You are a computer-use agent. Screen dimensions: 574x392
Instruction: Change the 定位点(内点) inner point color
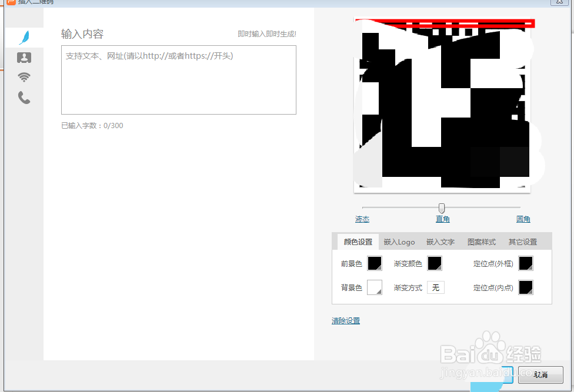[526, 287]
